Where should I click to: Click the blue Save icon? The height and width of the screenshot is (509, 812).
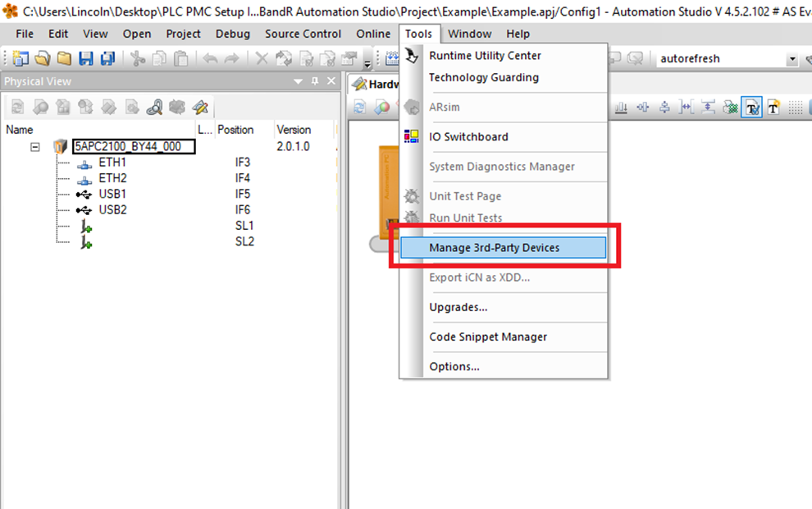click(85, 58)
